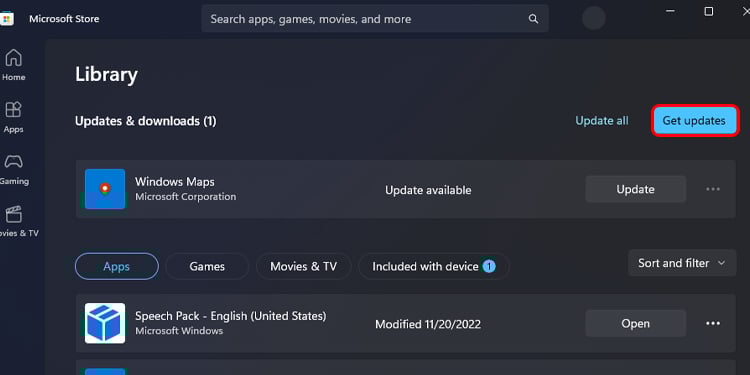Click the Library page heading
This screenshot has width=750, height=375.
(x=106, y=75)
